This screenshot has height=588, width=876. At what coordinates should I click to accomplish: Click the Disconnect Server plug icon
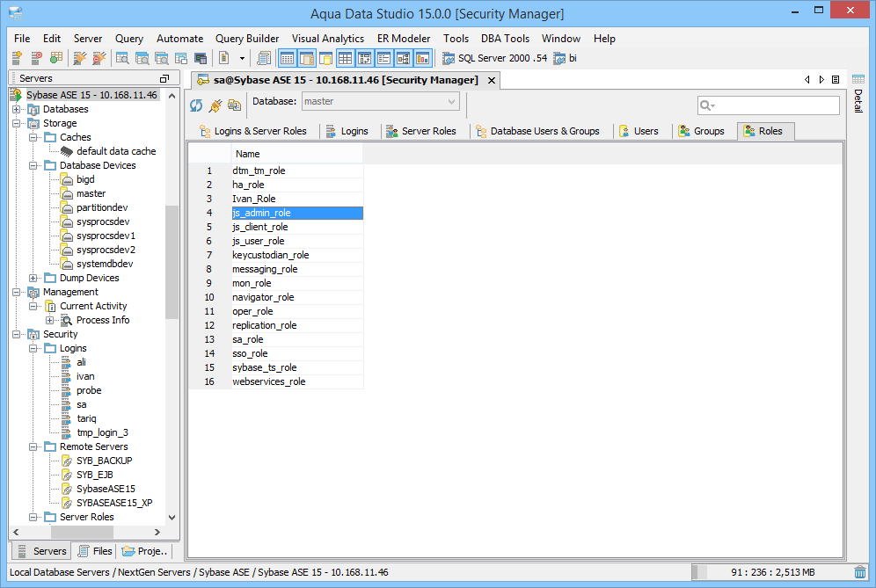(x=99, y=57)
